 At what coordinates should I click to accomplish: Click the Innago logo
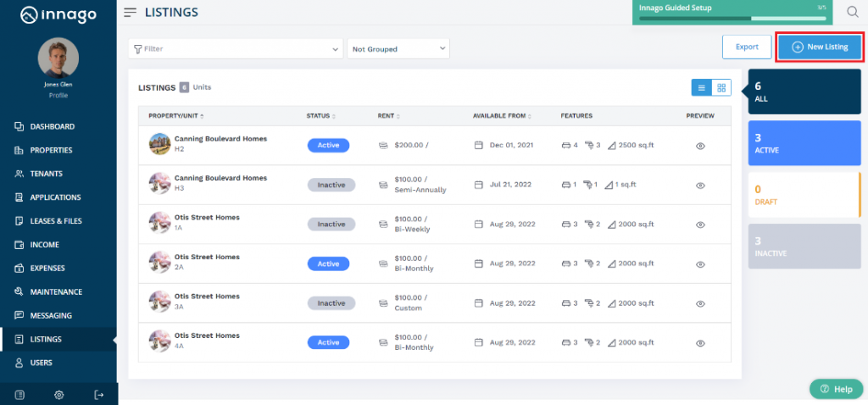tap(58, 15)
